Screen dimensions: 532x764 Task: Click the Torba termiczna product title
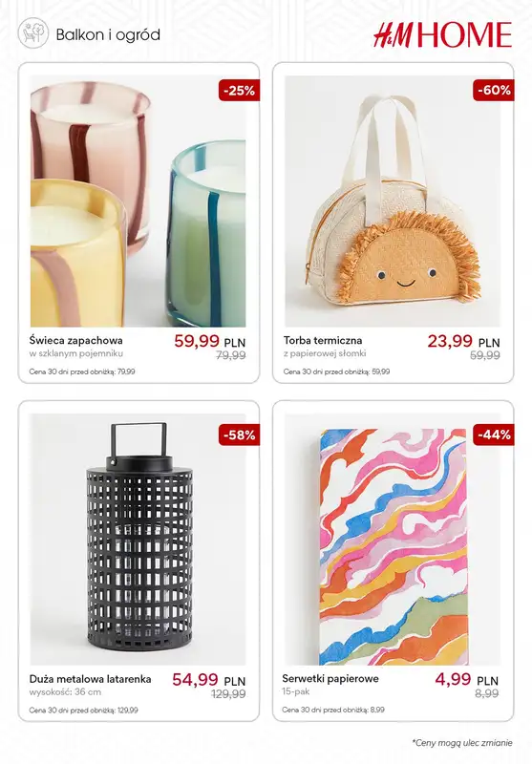click(x=323, y=340)
